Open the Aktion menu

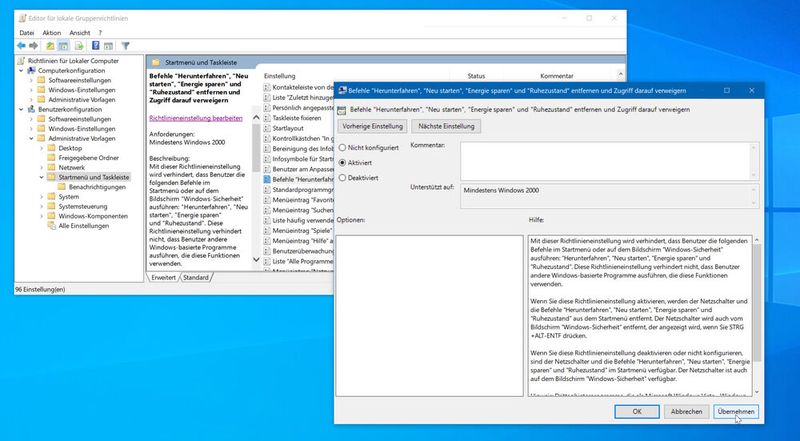(x=52, y=33)
